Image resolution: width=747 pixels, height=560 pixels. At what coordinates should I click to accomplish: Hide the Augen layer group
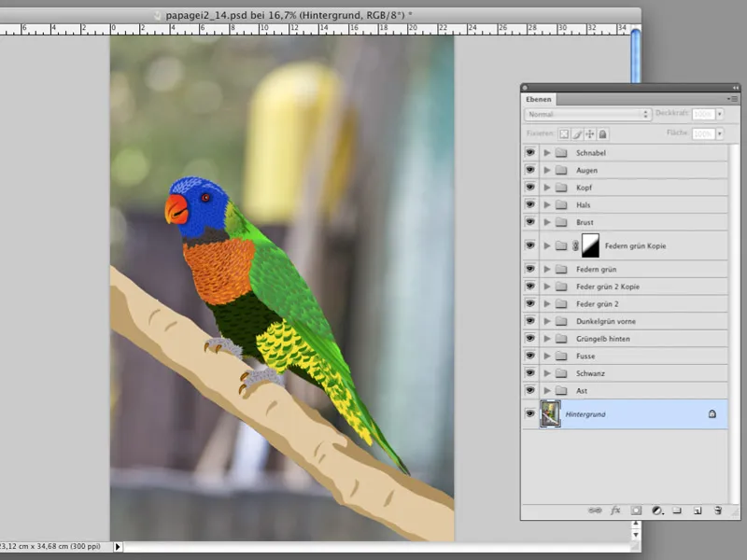530,170
